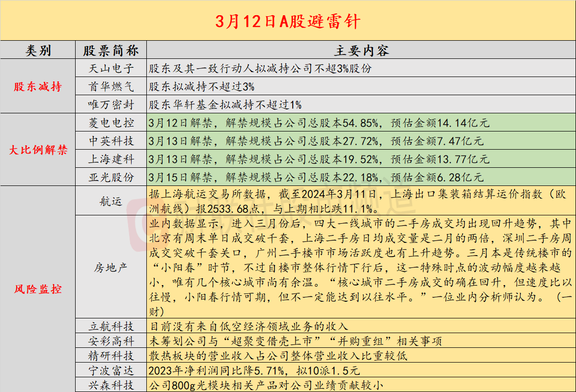Select the stock name '上海建科'

[111, 159]
